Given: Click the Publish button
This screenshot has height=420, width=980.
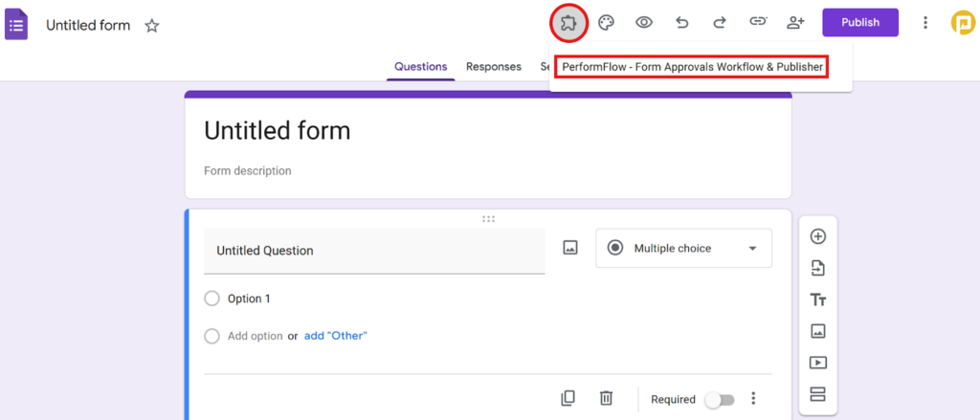Looking at the screenshot, I should [859, 23].
